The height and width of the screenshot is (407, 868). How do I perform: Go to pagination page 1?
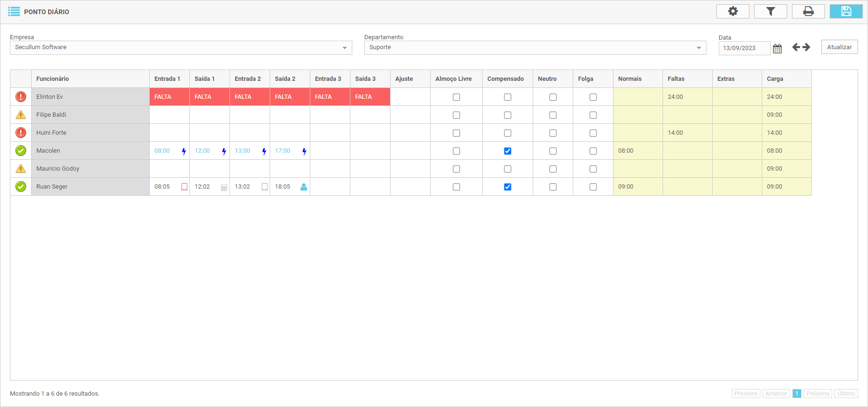(797, 393)
